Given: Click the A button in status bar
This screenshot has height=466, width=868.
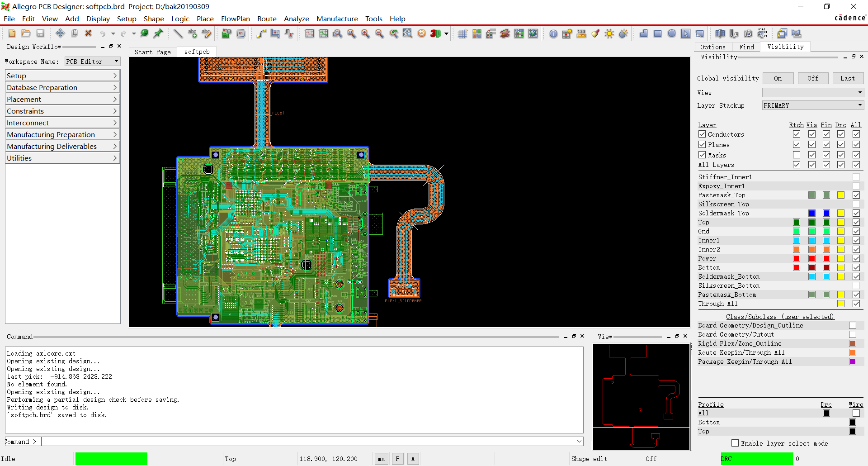Looking at the screenshot, I should tap(413, 459).
